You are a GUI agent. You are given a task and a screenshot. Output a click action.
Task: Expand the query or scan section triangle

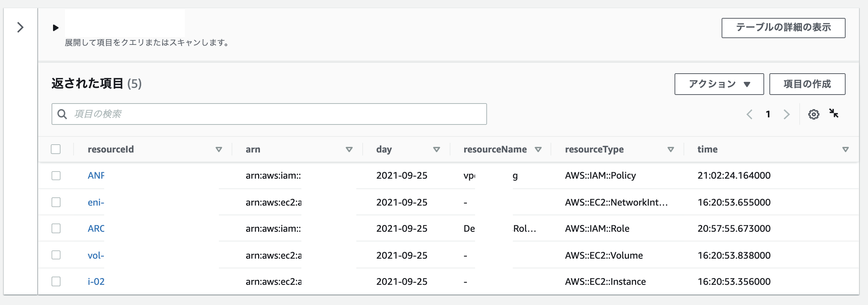coord(56,28)
